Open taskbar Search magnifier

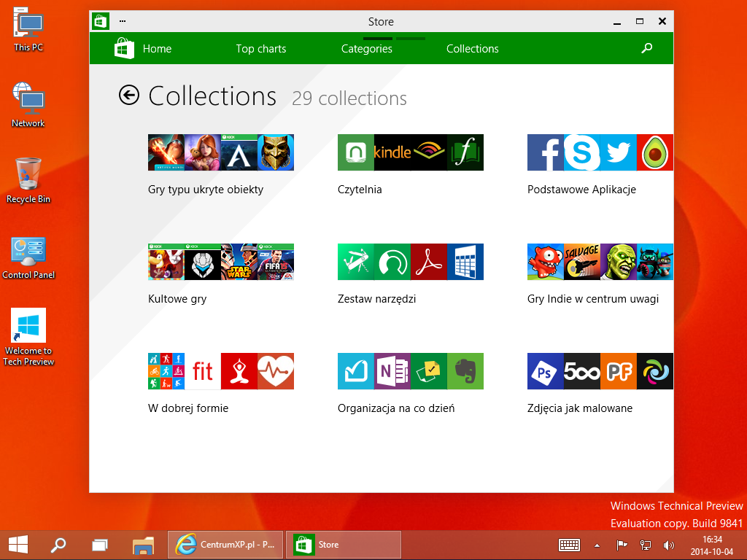[x=58, y=545]
